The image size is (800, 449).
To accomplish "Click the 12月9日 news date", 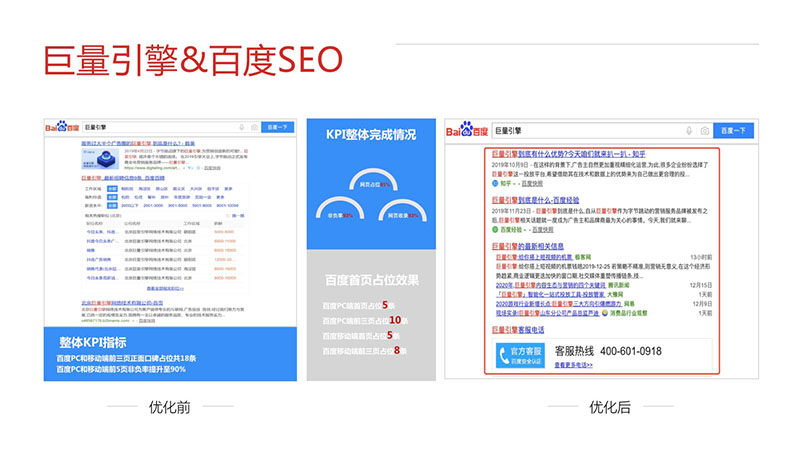I will [703, 304].
